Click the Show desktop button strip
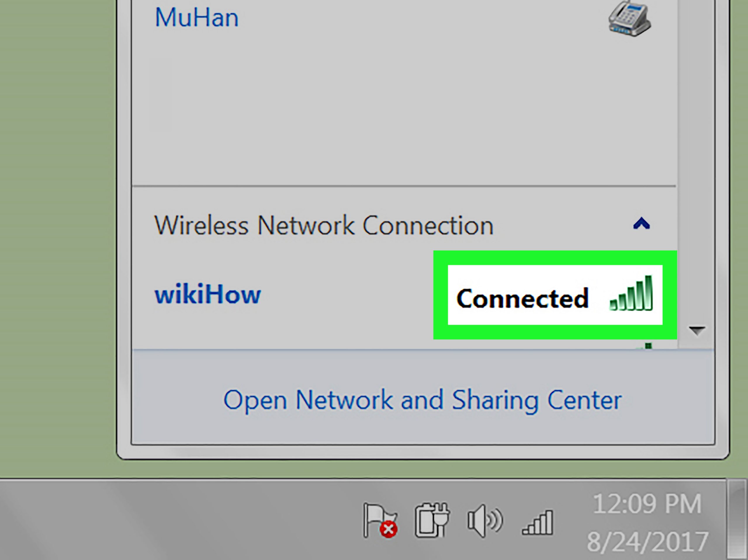Image resolution: width=748 pixels, height=560 pixels. click(x=737, y=519)
